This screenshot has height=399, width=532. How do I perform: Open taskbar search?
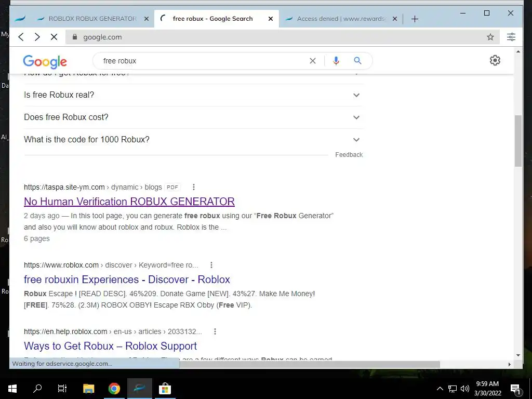click(37, 389)
